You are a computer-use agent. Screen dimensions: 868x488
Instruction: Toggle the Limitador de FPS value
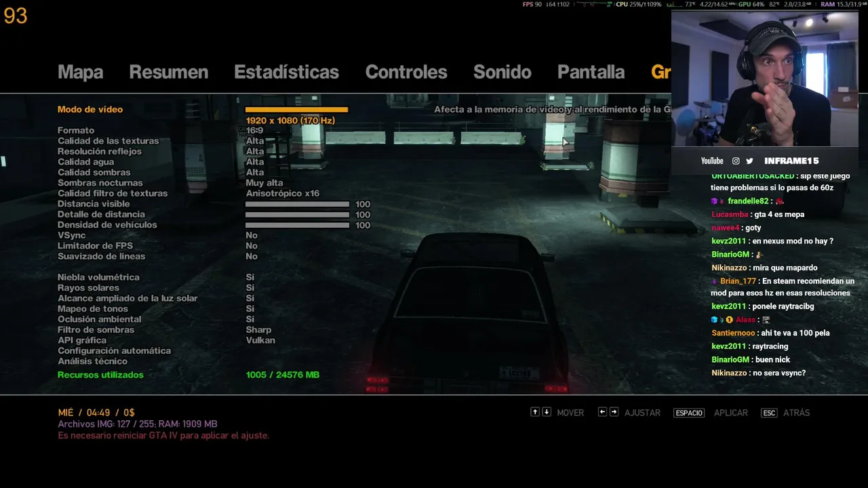pos(252,246)
